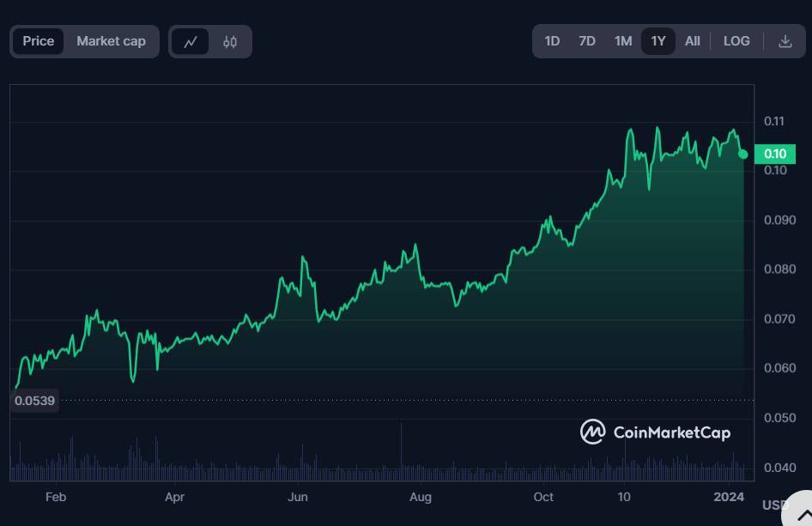View All-time price history

coord(693,40)
